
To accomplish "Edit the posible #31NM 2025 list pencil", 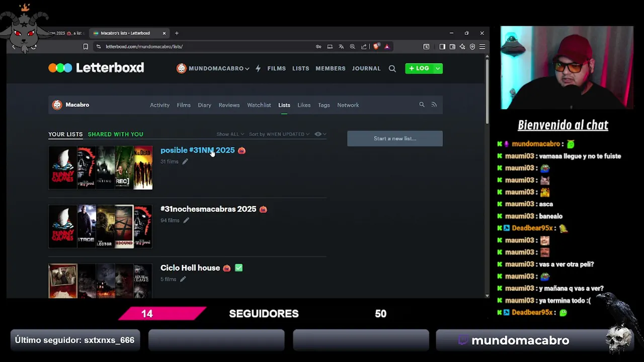I will 185,161.
